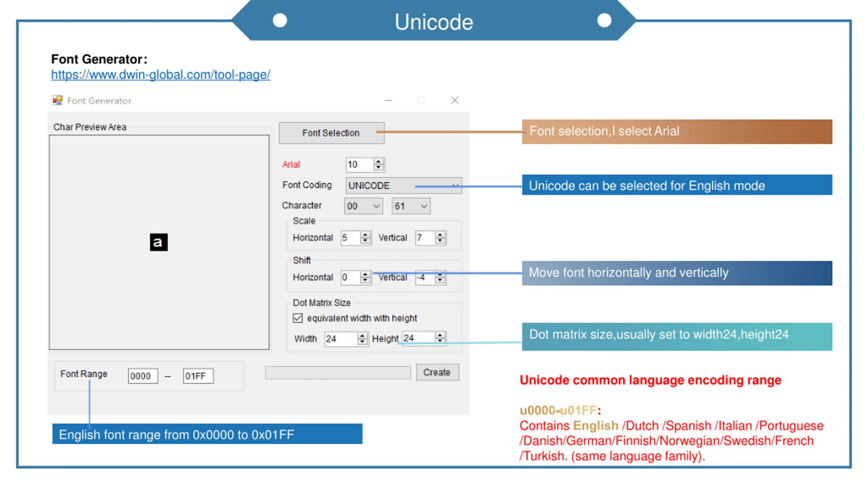
Task: Minimize the Font Generator window
Action: pos(388,100)
